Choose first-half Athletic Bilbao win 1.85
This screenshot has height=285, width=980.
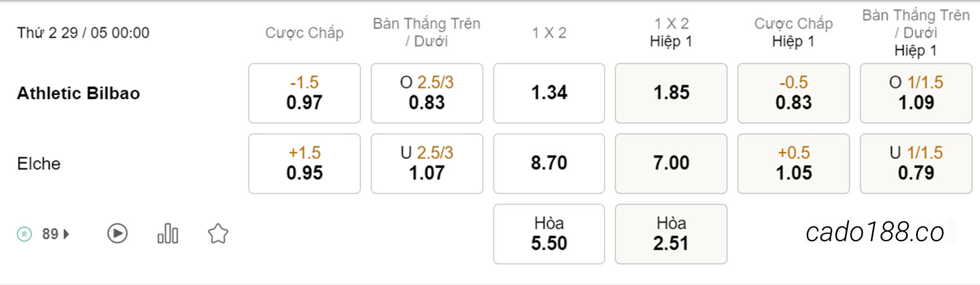coord(671,93)
